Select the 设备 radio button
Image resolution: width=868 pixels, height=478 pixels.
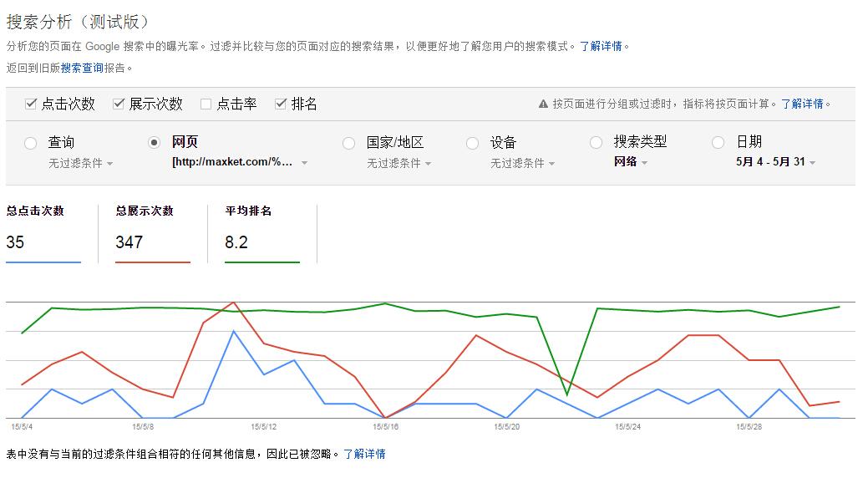coord(472,143)
